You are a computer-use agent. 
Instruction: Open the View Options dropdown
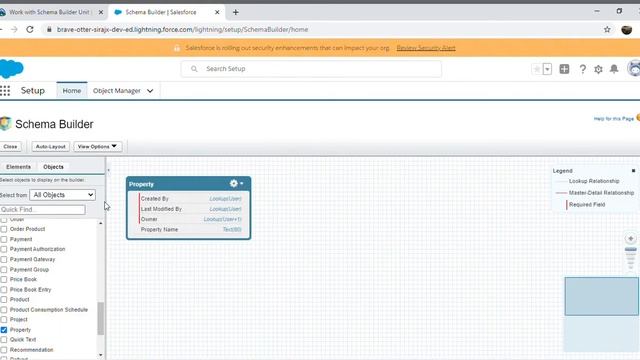[x=98, y=146]
